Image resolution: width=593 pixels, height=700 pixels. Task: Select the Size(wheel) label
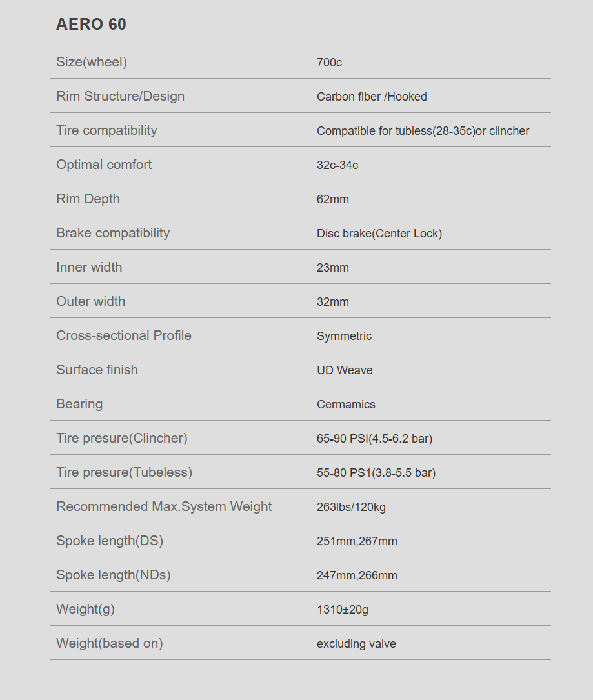pyautogui.click(x=92, y=62)
